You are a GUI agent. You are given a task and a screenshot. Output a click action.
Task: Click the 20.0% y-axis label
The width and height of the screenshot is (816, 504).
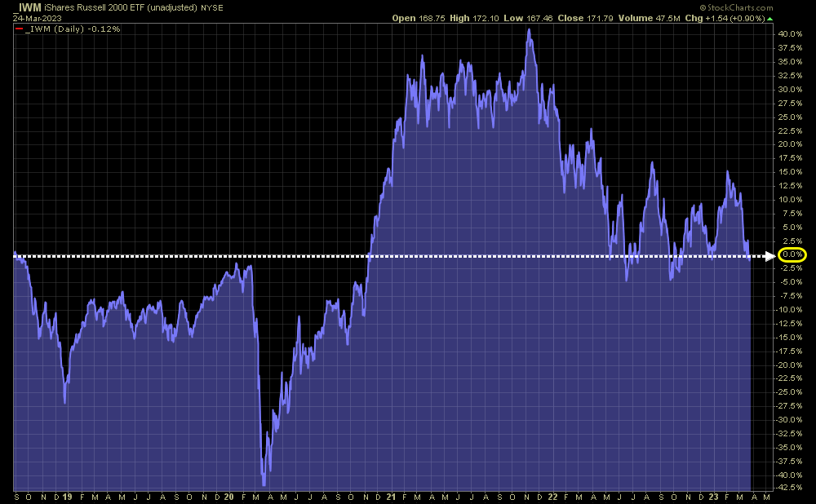click(x=790, y=144)
